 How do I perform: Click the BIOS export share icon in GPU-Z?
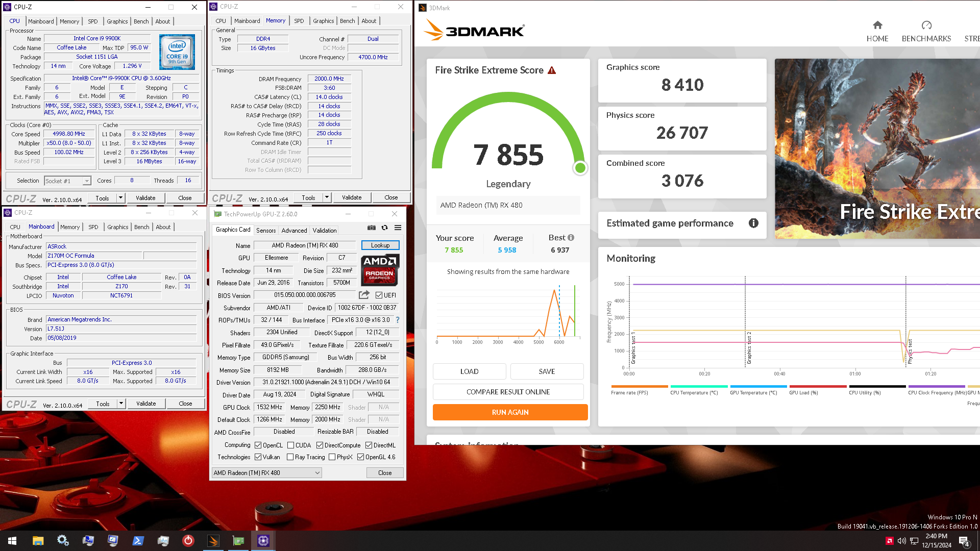point(364,295)
